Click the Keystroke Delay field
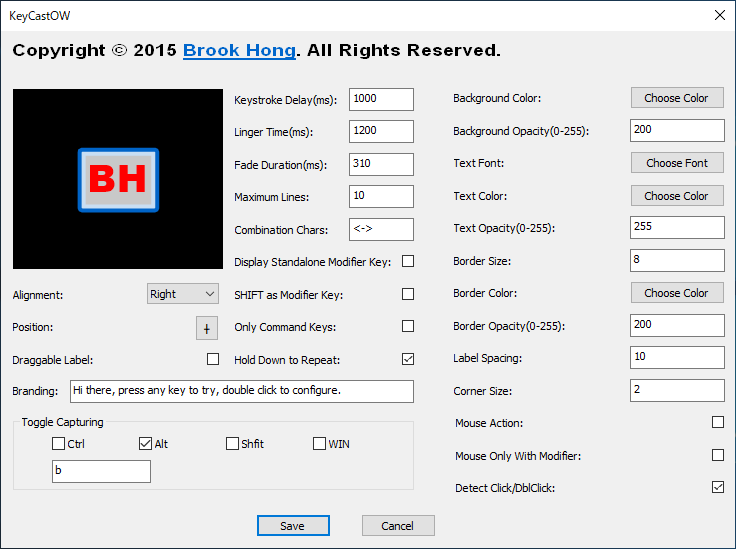Image resolution: width=736 pixels, height=549 pixels. [x=381, y=99]
